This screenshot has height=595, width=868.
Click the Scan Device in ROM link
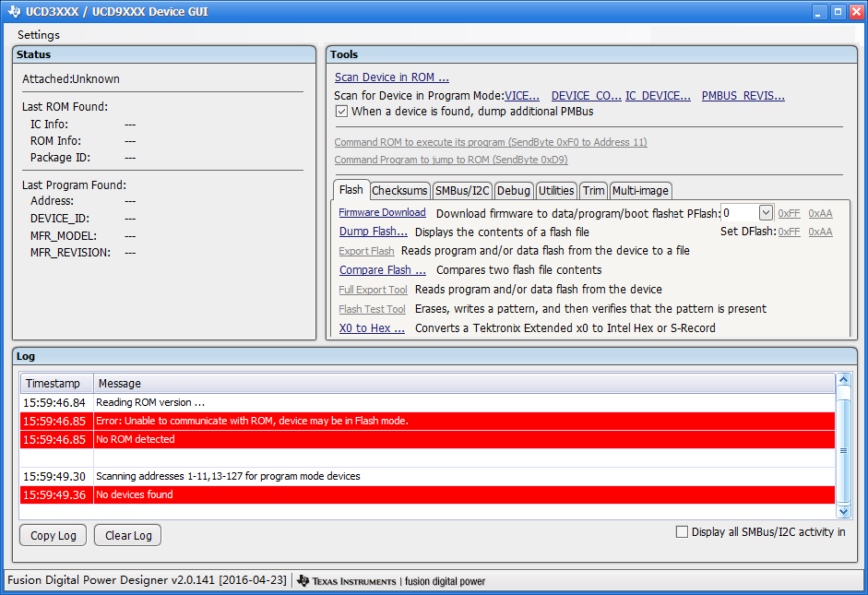pos(391,77)
